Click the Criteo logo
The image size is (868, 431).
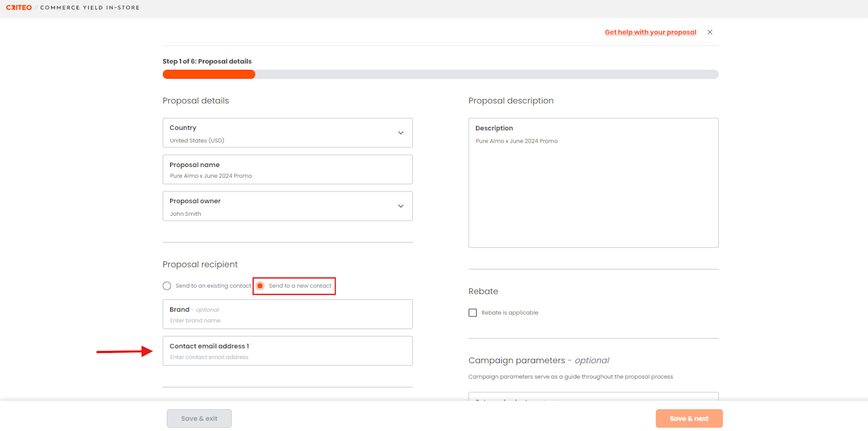[x=18, y=7]
